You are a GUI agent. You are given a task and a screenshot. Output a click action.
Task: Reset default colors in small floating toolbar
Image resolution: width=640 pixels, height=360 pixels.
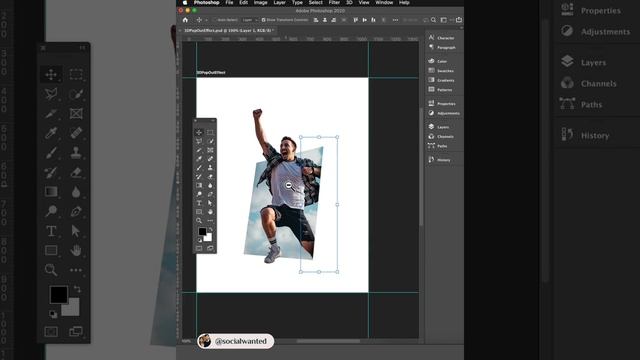point(200,240)
